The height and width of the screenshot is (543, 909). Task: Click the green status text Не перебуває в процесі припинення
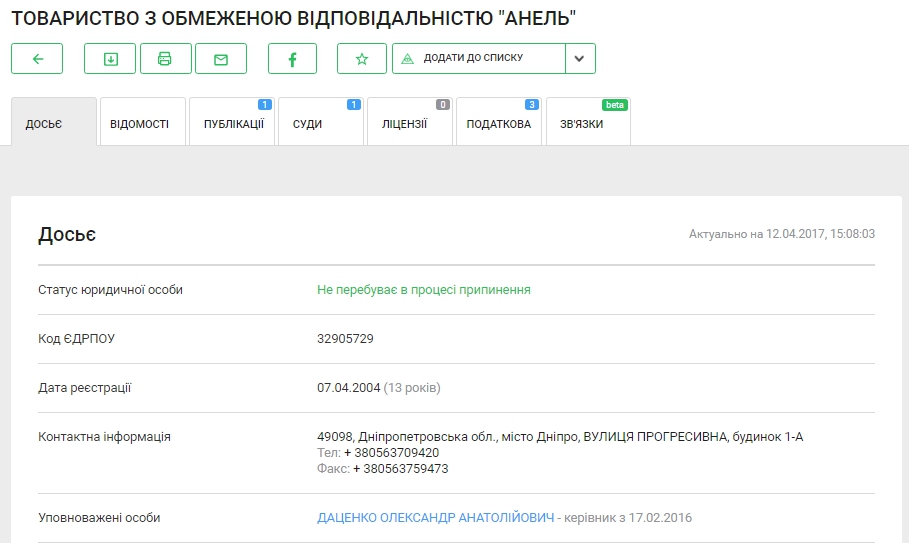point(423,290)
